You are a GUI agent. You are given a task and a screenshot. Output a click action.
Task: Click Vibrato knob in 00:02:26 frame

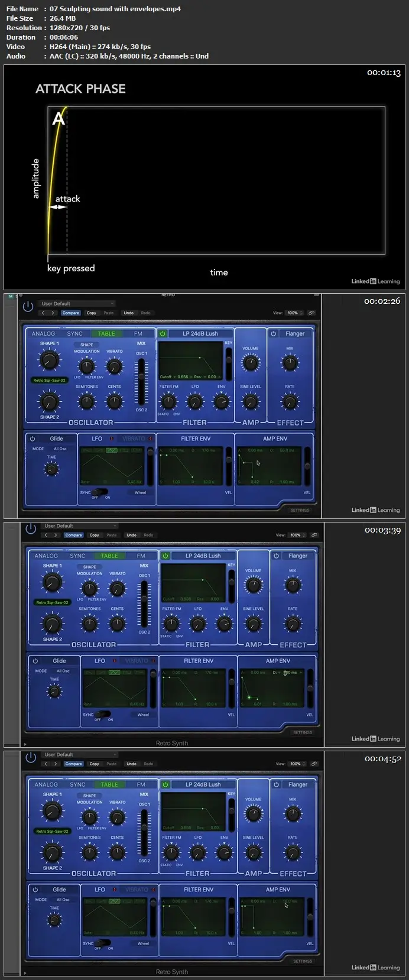pyautogui.click(x=115, y=366)
